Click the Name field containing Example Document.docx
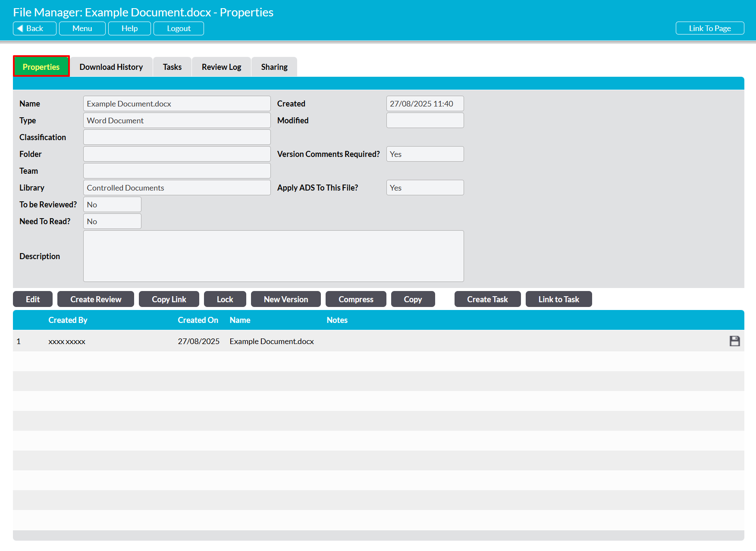The image size is (756, 551). tap(177, 103)
